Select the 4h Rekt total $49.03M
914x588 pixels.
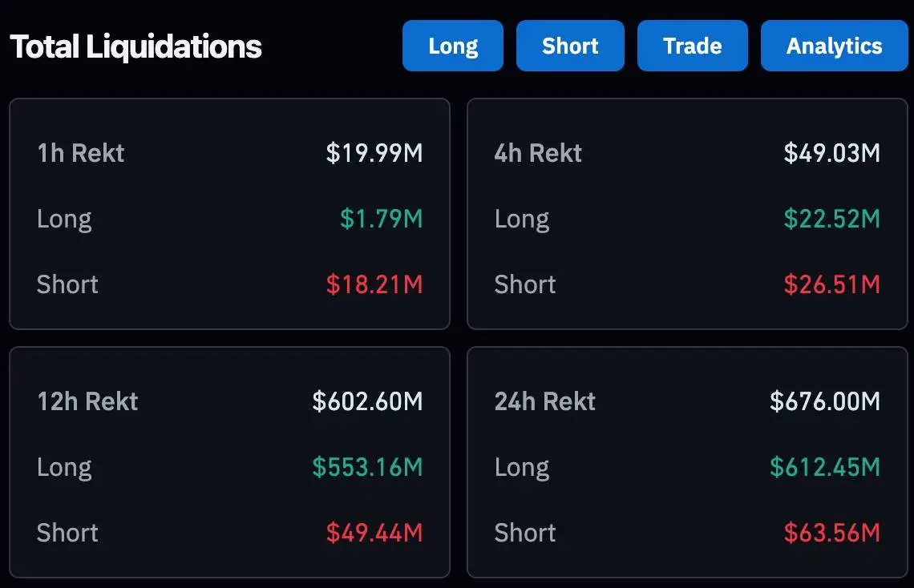click(831, 153)
